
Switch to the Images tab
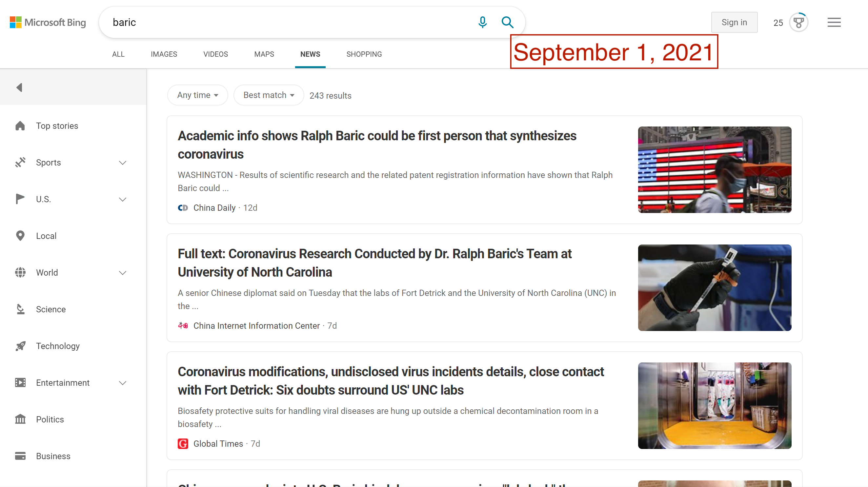pos(164,54)
